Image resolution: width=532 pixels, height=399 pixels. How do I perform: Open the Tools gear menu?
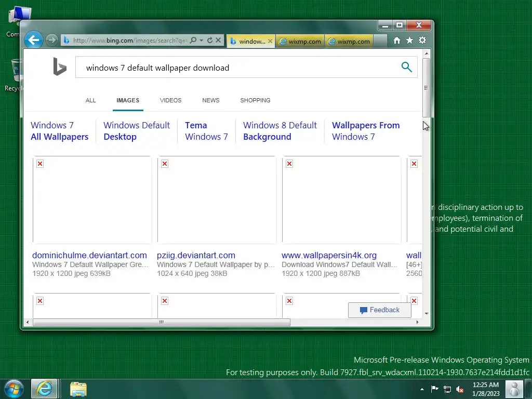(422, 41)
